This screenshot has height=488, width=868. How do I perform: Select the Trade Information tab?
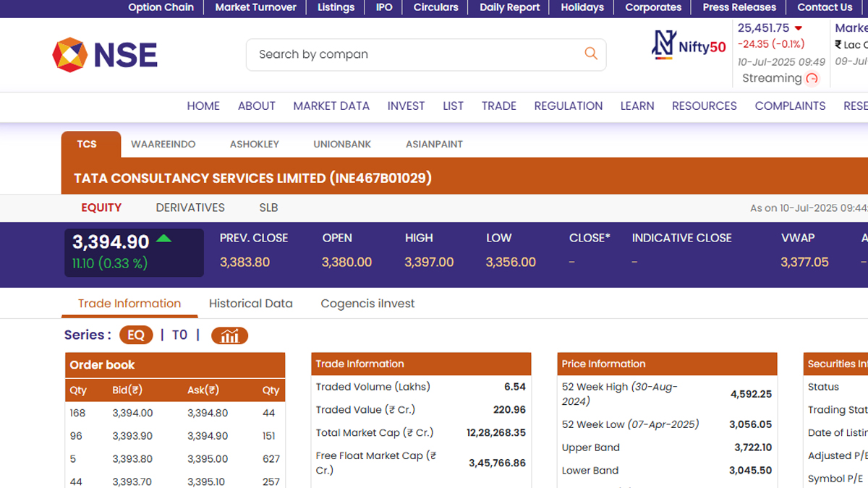[x=129, y=304]
